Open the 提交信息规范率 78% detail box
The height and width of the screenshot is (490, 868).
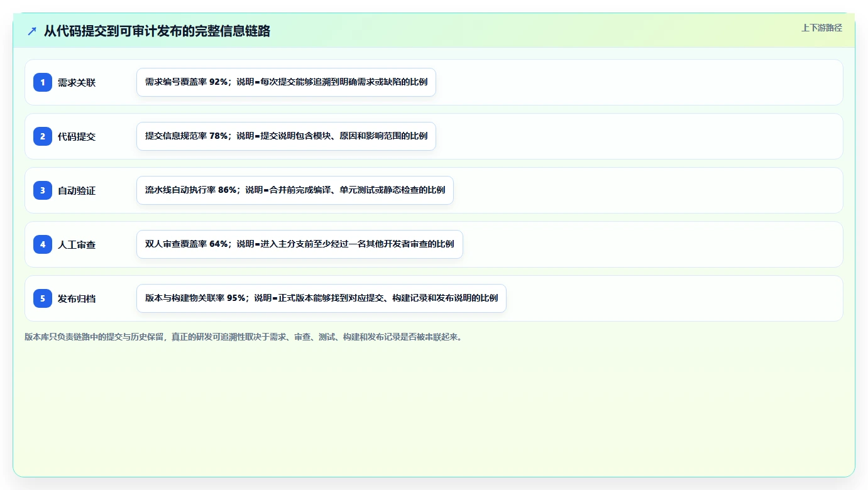[x=286, y=136]
